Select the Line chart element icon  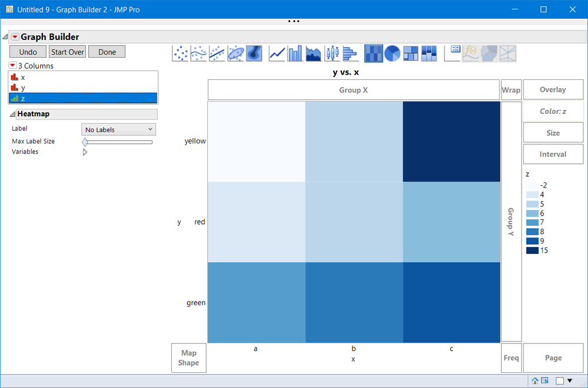click(277, 53)
